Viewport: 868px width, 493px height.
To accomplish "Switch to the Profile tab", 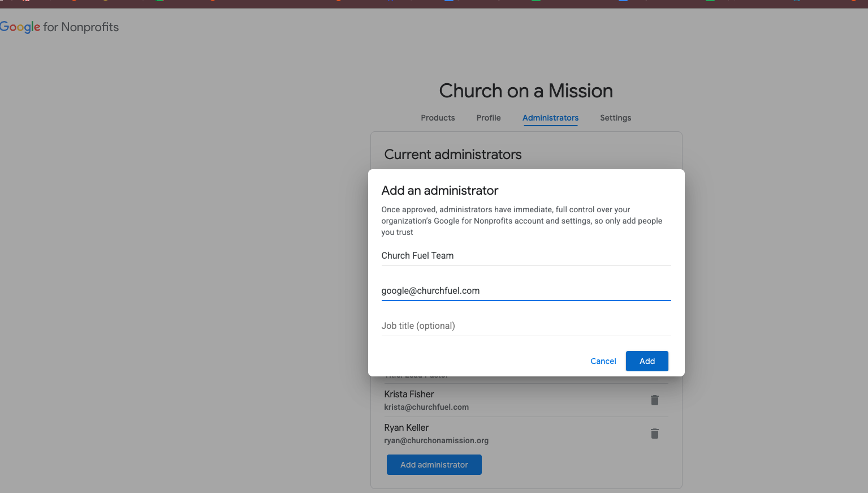I will pos(489,118).
